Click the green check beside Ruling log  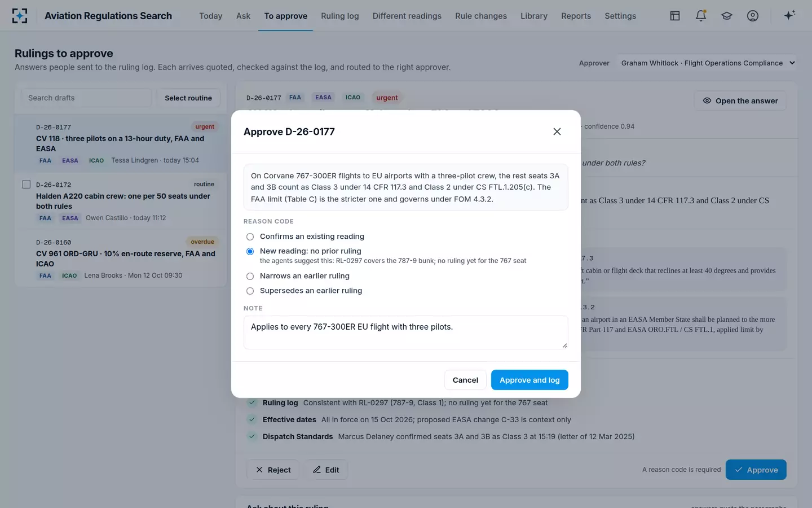[x=252, y=403]
